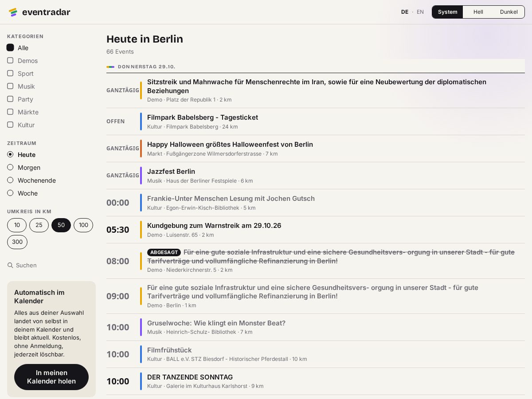Open Sitzstreik und Mahnwache event
Image resolution: width=532 pixels, height=399 pixels.
(x=316, y=90)
